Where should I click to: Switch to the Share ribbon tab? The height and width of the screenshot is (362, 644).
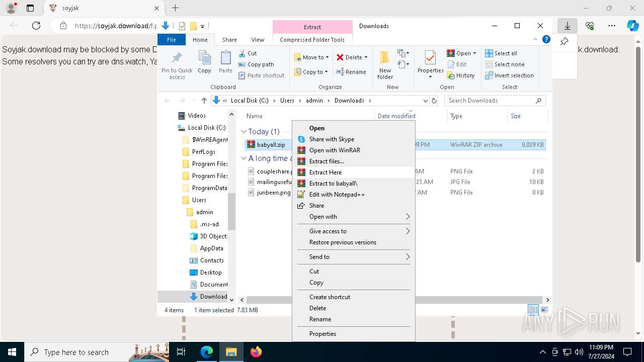point(229,40)
